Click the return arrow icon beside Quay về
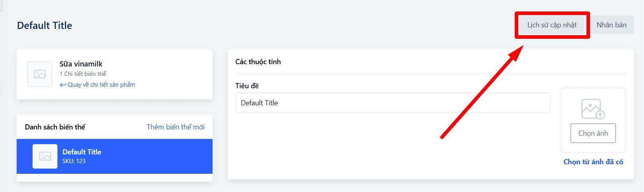 [63, 85]
